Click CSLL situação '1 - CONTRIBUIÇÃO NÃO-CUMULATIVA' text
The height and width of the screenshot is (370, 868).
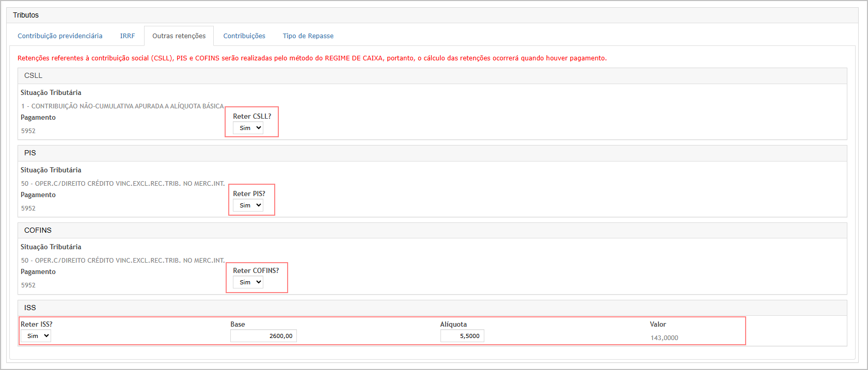122,106
